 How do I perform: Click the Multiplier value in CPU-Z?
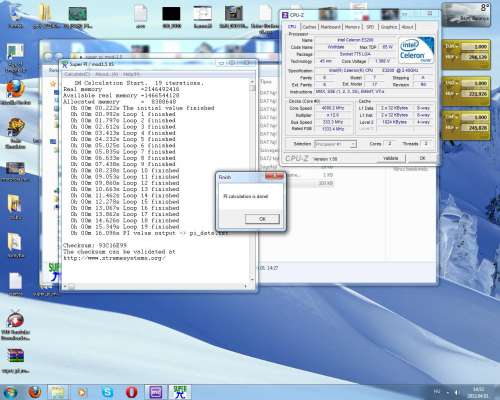(x=333, y=115)
